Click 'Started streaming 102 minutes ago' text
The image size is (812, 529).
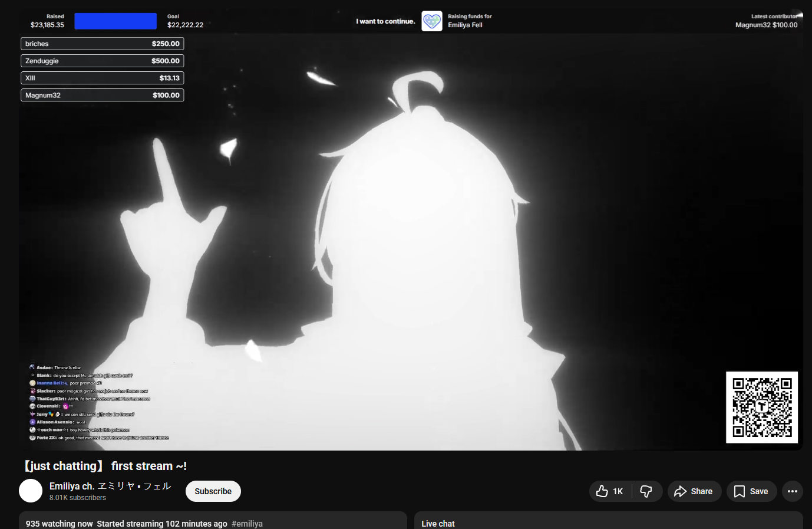(162, 524)
